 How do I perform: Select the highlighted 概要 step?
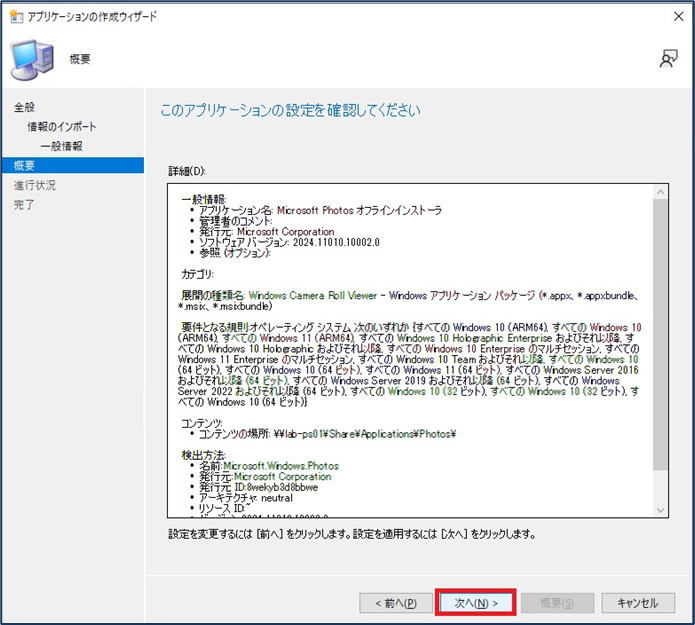pos(73,165)
